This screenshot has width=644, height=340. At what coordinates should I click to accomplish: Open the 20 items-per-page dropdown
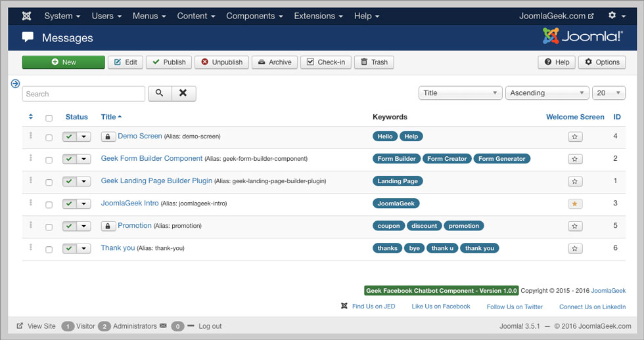(x=609, y=93)
